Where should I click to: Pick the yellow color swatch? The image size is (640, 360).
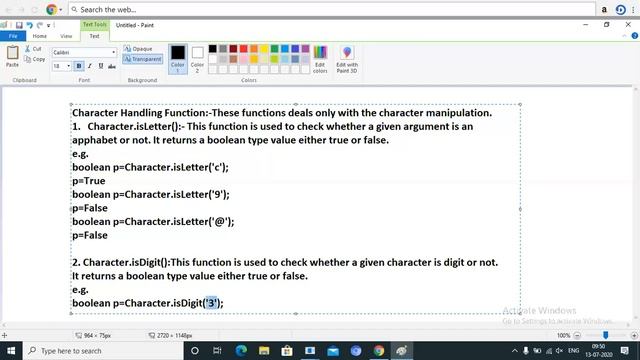point(264,49)
